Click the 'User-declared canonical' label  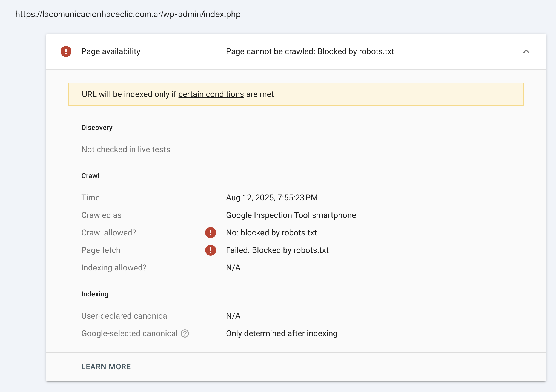tap(125, 316)
